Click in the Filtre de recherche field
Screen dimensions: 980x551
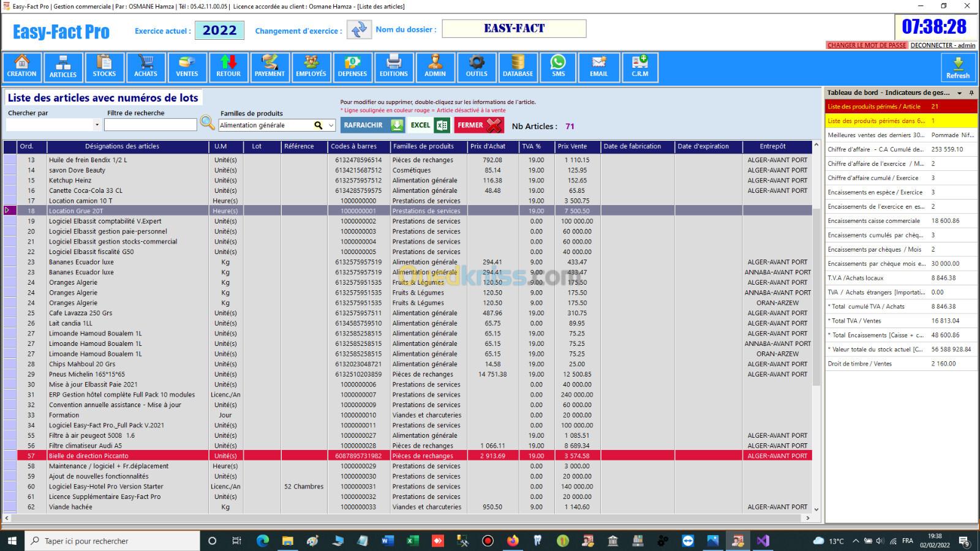150,125
